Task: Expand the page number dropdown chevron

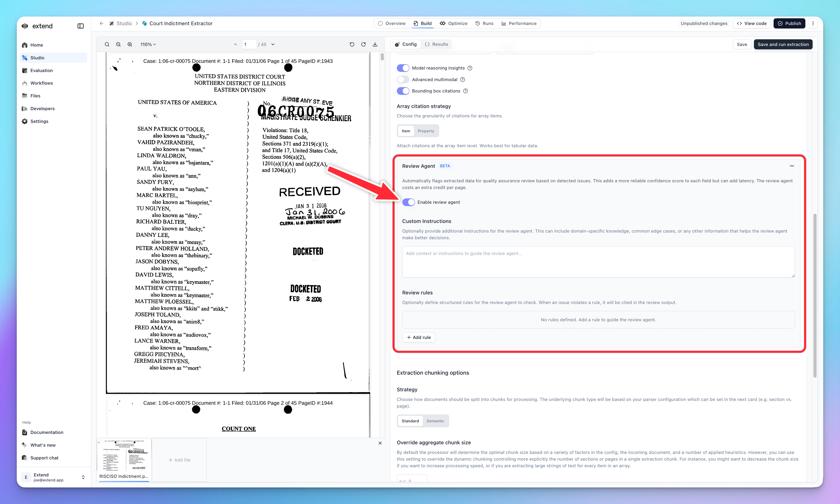Action: (273, 45)
